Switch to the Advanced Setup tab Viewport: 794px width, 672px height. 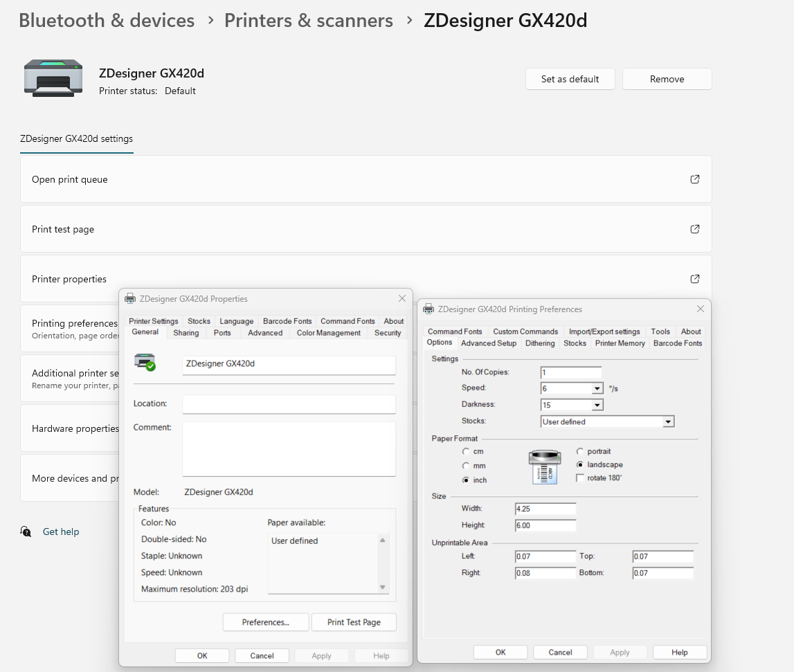[489, 343]
